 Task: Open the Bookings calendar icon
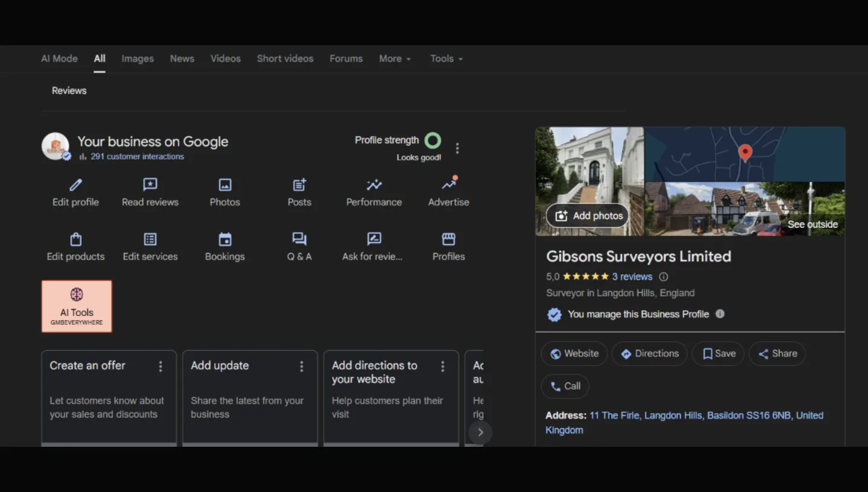tap(225, 239)
